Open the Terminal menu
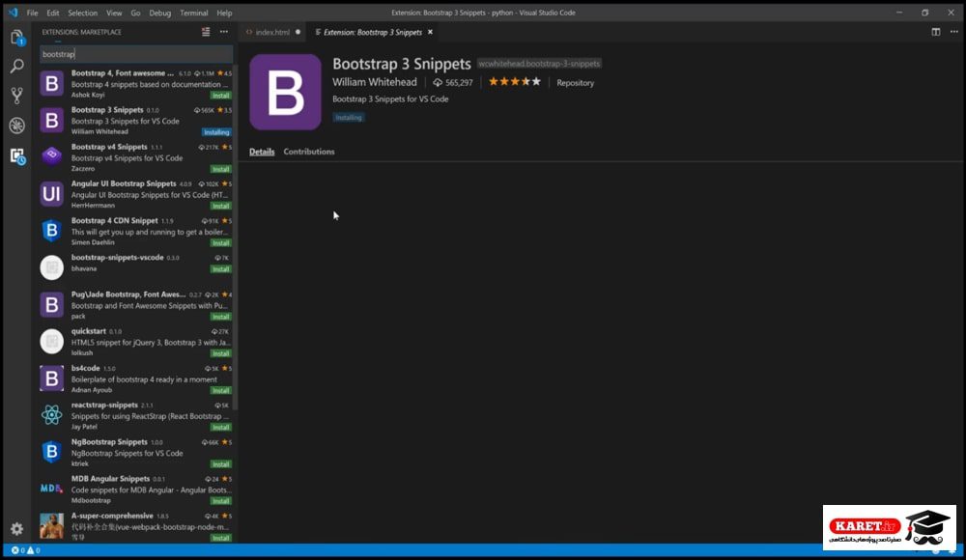Screen dimensions: 966x560 (193, 13)
